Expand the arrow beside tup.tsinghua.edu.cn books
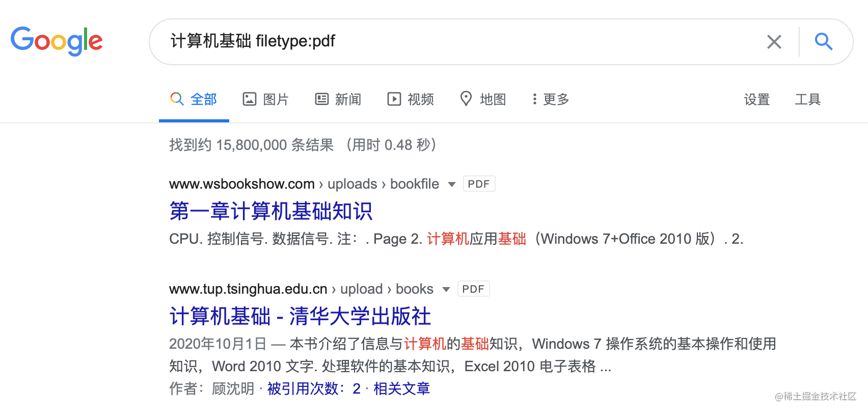 pos(446,290)
